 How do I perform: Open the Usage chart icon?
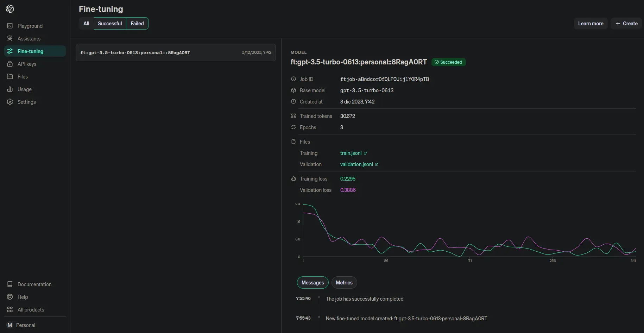(10, 89)
